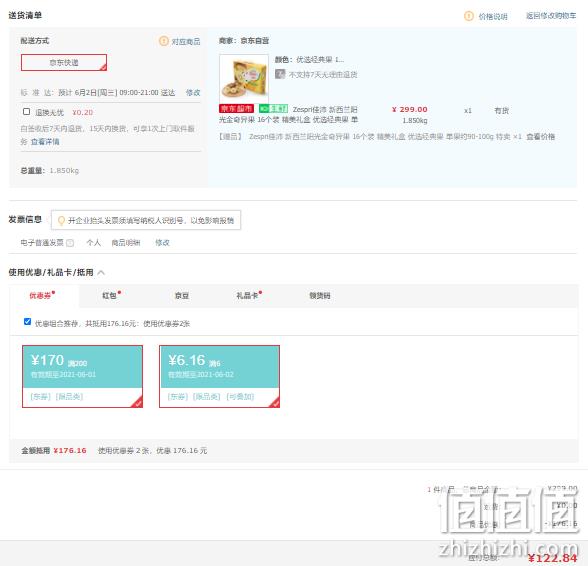Image resolution: width=588 pixels, height=566 pixels.
Task: Open the 价格说明 link
Action: [493, 17]
